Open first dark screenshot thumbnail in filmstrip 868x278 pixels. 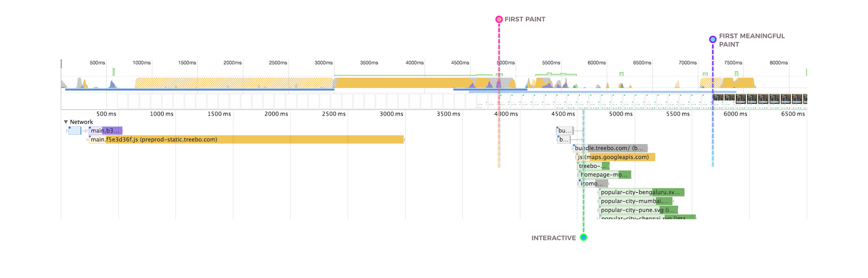tap(718, 98)
